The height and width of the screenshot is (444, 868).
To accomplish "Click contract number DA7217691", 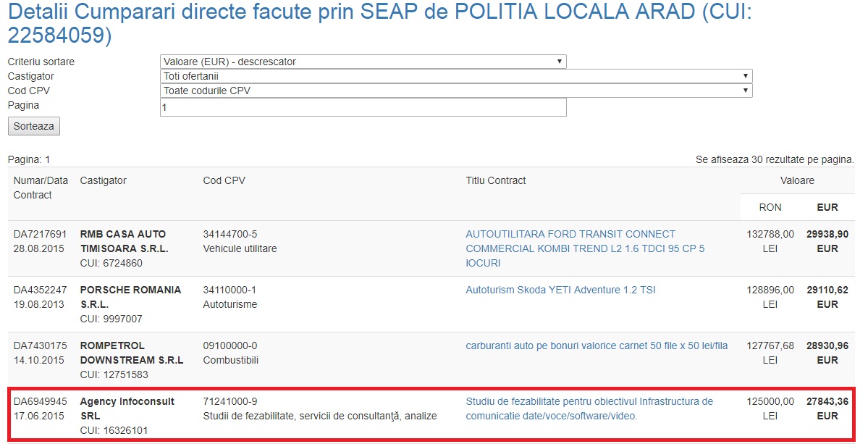I will pyautogui.click(x=40, y=234).
